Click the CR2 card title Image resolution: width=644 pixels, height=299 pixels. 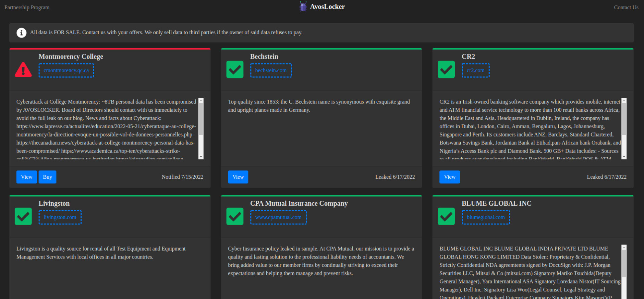[468, 57]
